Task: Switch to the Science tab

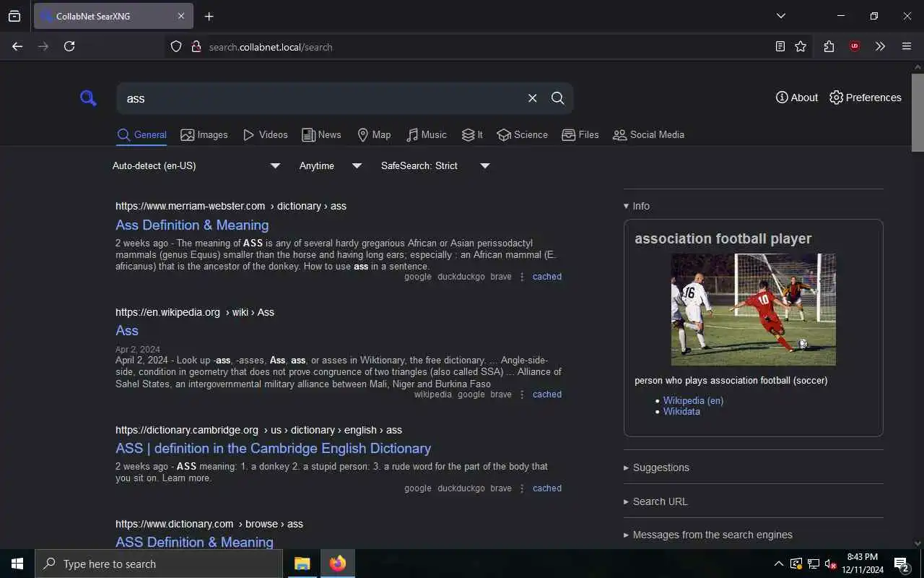Action: (x=523, y=135)
